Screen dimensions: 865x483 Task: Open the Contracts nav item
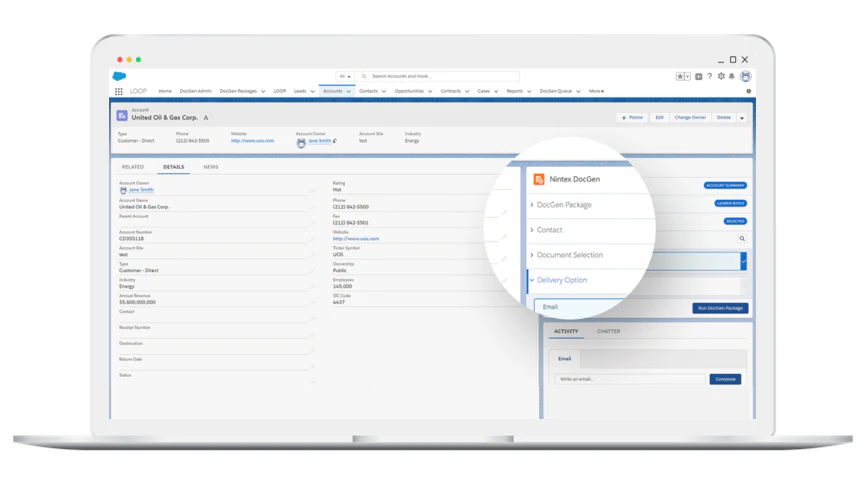click(451, 91)
